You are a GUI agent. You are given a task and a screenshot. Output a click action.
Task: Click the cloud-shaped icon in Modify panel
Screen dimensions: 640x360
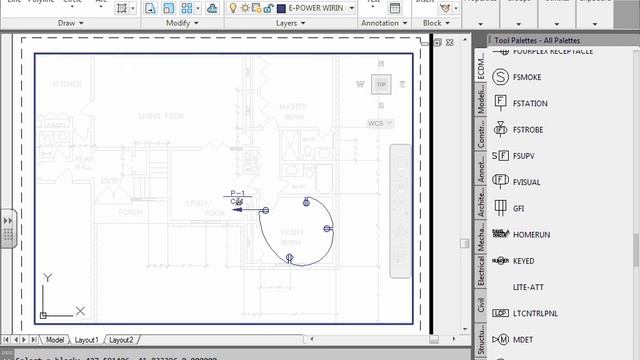pos(212,8)
